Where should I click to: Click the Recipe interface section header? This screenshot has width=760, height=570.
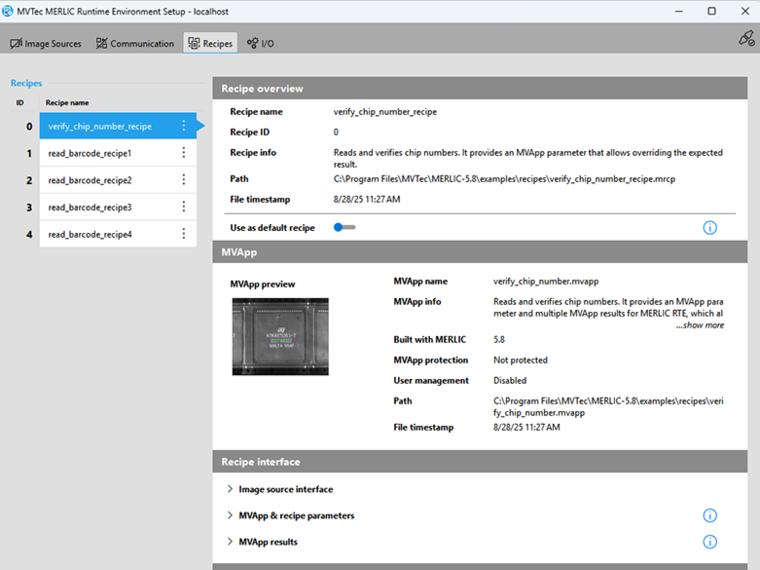(480, 462)
